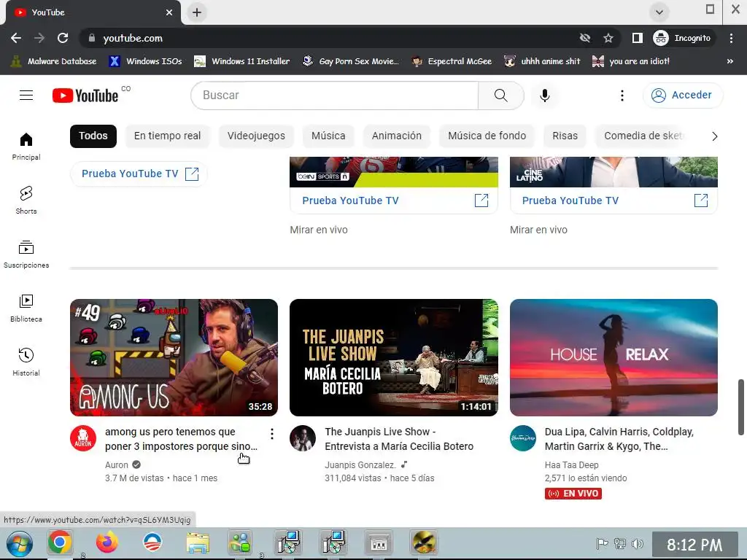This screenshot has width=747, height=560.
Task: Select the Risas chip
Action: [x=565, y=136]
